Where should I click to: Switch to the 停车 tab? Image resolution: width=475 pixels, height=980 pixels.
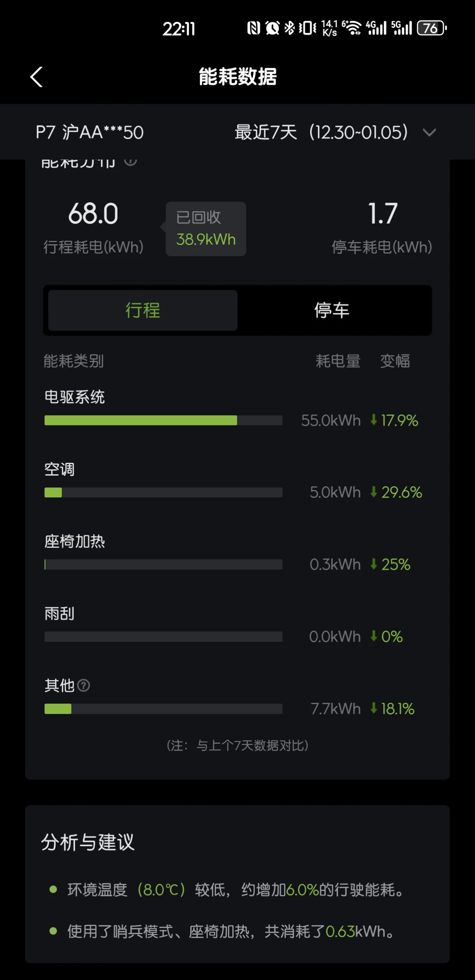click(332, 310)
